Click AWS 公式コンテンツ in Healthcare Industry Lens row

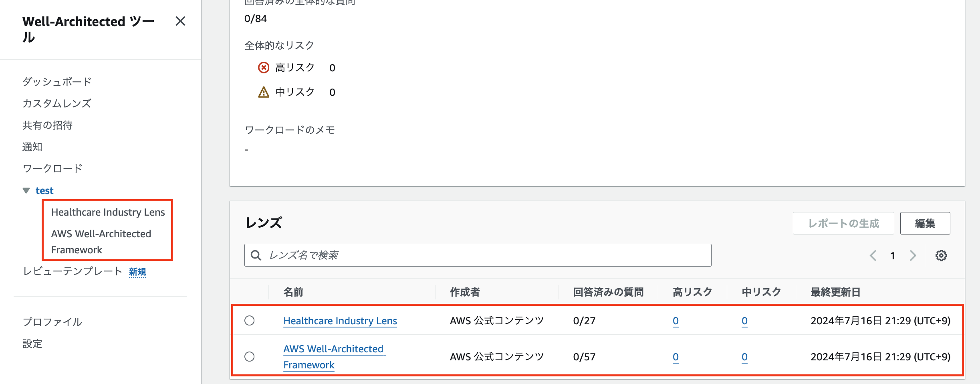(x=497, y=321)
